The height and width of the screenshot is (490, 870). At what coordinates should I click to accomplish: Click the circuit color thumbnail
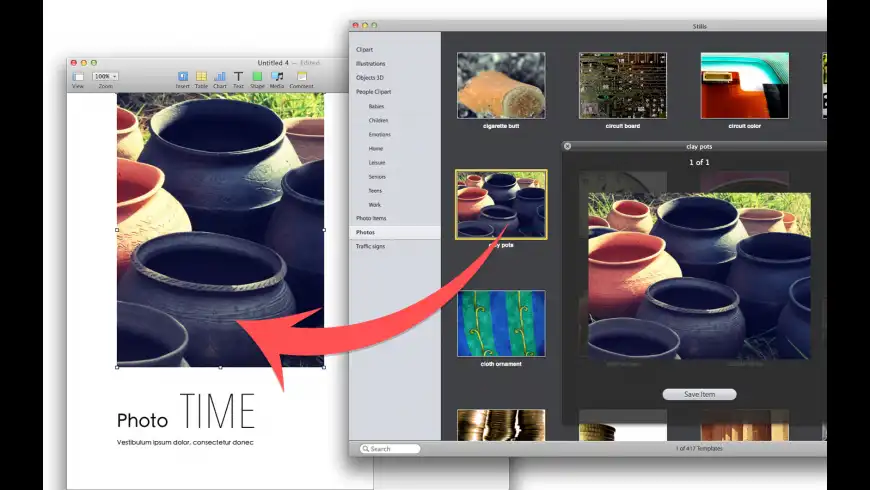pos(745,85)
